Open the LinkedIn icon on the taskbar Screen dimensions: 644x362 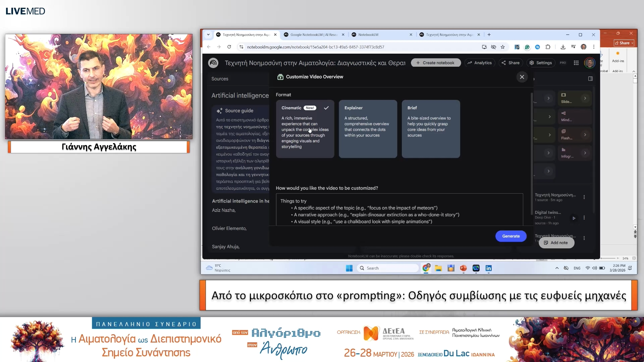tap(488, 268)
